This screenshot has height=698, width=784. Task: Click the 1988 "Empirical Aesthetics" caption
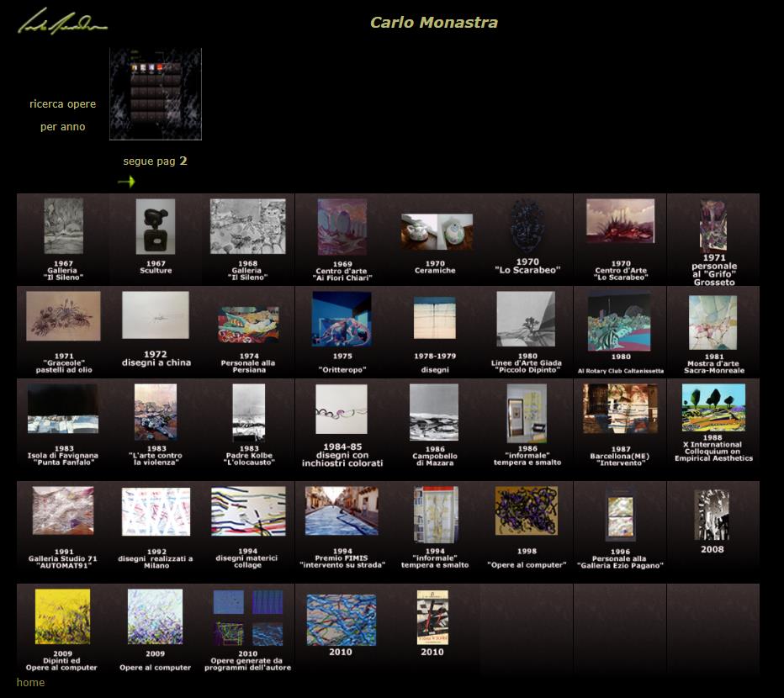point(713,458)
